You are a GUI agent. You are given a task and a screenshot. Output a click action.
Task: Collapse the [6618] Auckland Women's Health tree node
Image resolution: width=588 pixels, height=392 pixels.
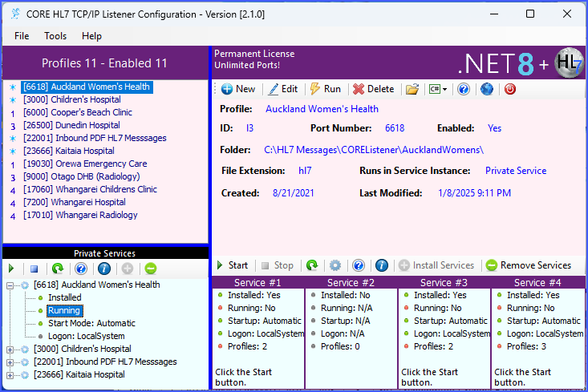point(10,285)
